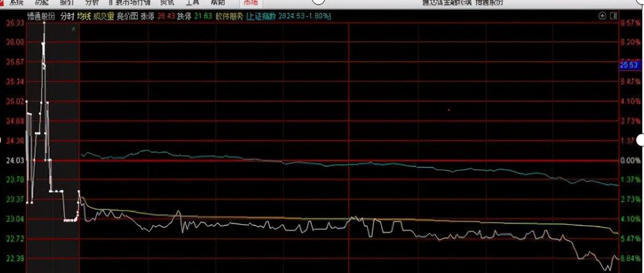Click the round refresh icon above the chart
Image resolution: width=644 pixels, height=273 pixels.
coord(603,16)
